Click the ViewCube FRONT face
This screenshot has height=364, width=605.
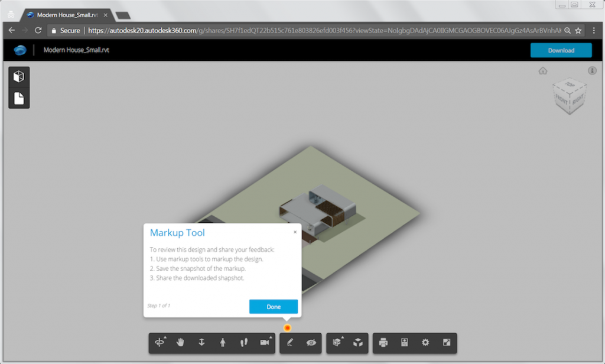point(561,100)
